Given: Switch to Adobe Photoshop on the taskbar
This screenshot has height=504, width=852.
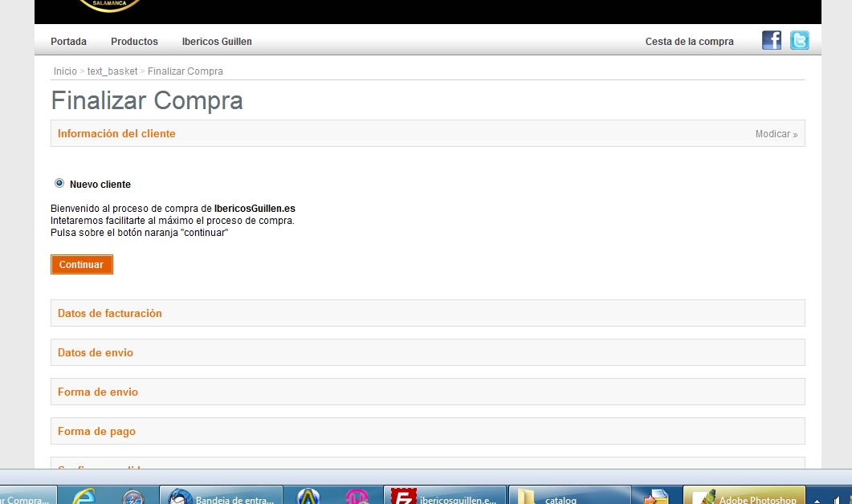Looking at the screenshot, I should click(744, 496).
